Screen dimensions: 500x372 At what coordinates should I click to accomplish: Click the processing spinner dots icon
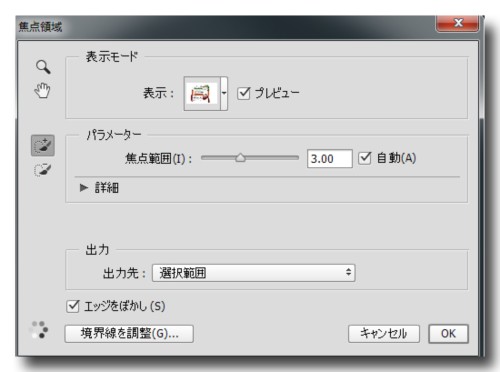(x=39, y=330)
